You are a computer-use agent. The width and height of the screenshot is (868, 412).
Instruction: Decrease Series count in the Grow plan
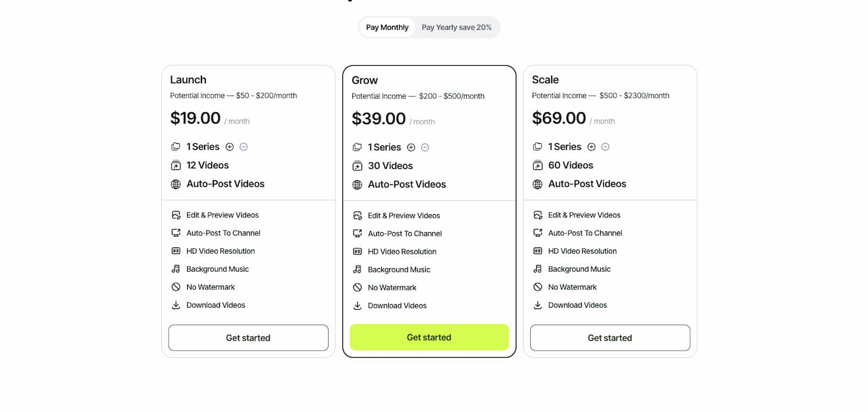(x=425, y=147)
